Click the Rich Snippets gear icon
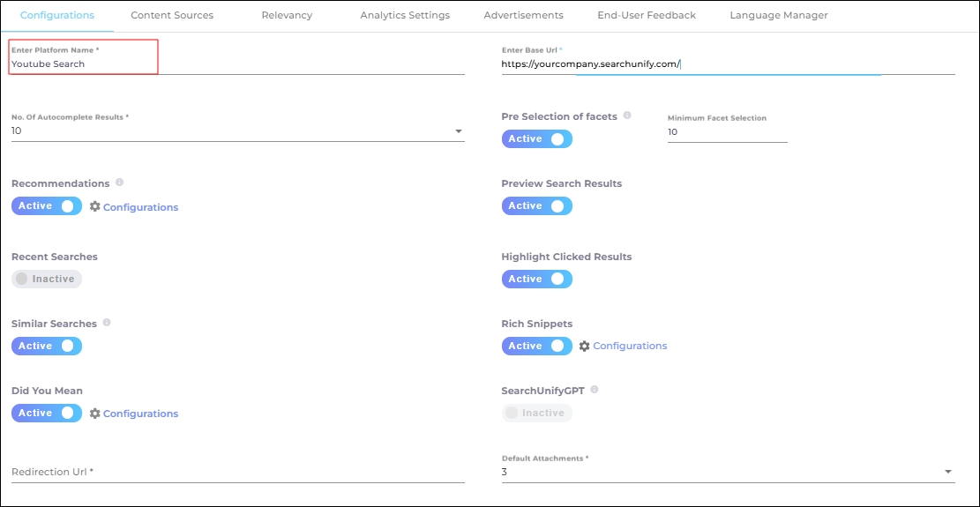The width and height of the screenshot is (980, 507). pyautogui.click(x=584, y=347)
